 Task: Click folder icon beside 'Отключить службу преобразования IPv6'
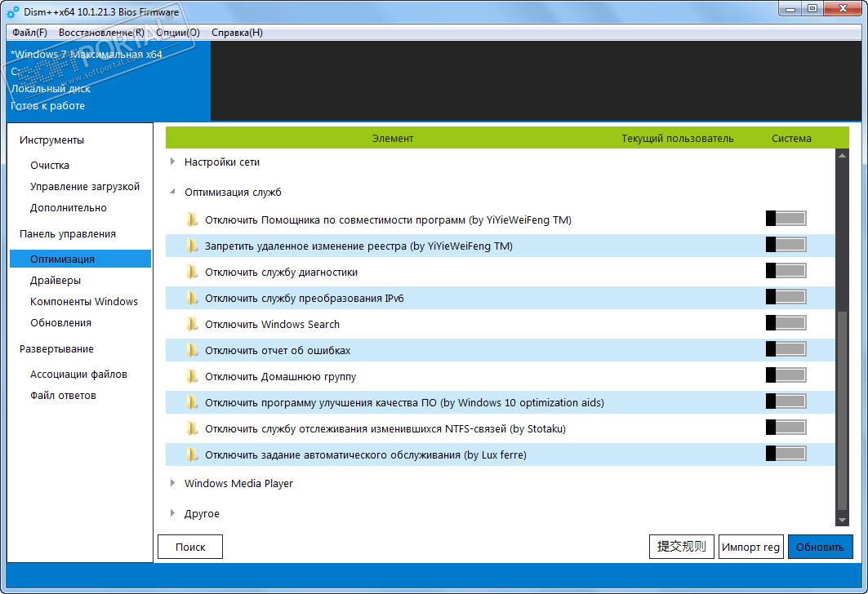point(192,298)
